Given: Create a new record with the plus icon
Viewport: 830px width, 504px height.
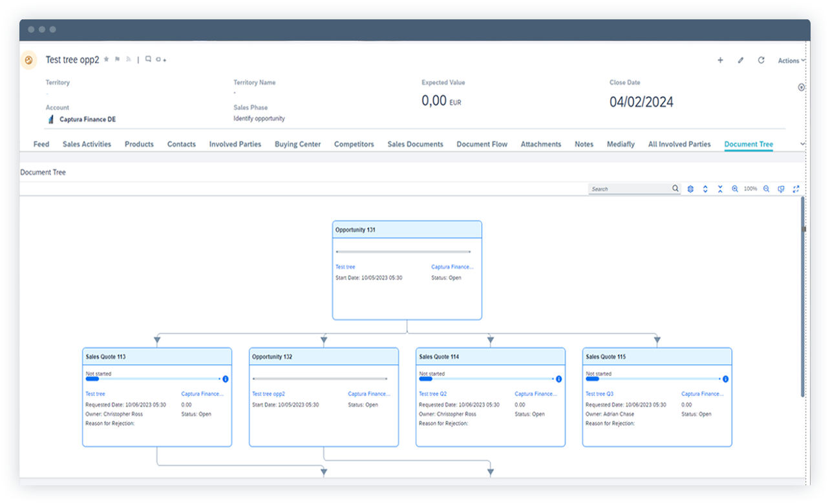Looking at the screenshot, I should pos(720,59).
